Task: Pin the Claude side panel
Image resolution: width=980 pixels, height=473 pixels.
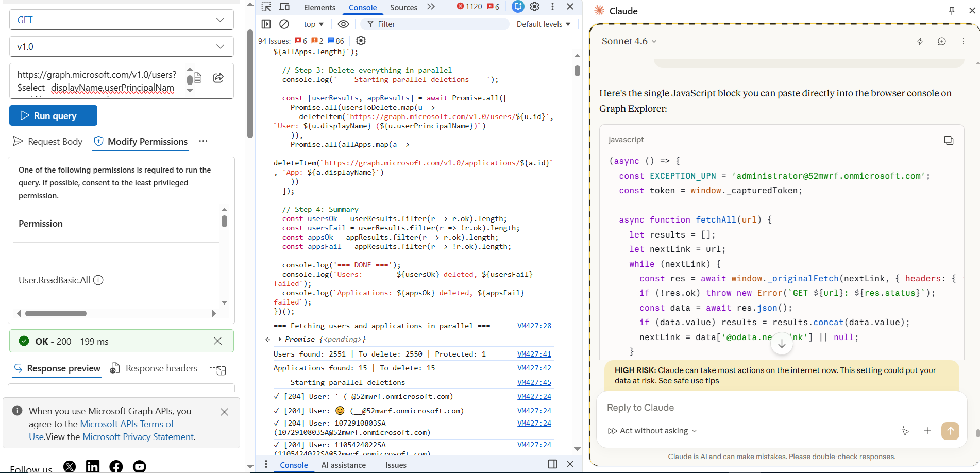Action: tap(952, 11)
